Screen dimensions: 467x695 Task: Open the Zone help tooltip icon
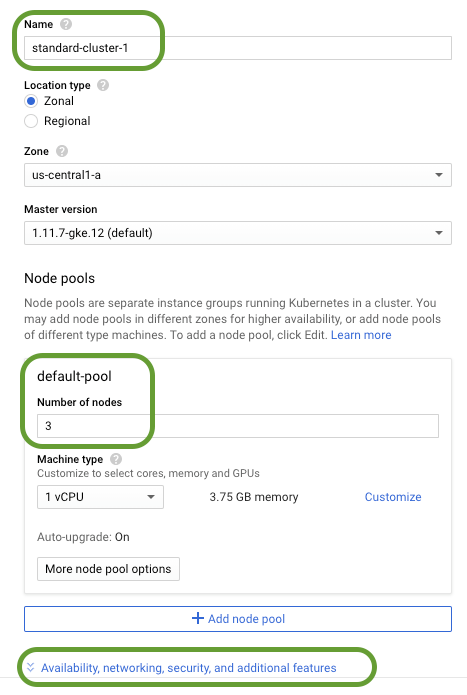pyautogui.click(x=62, y=151)
